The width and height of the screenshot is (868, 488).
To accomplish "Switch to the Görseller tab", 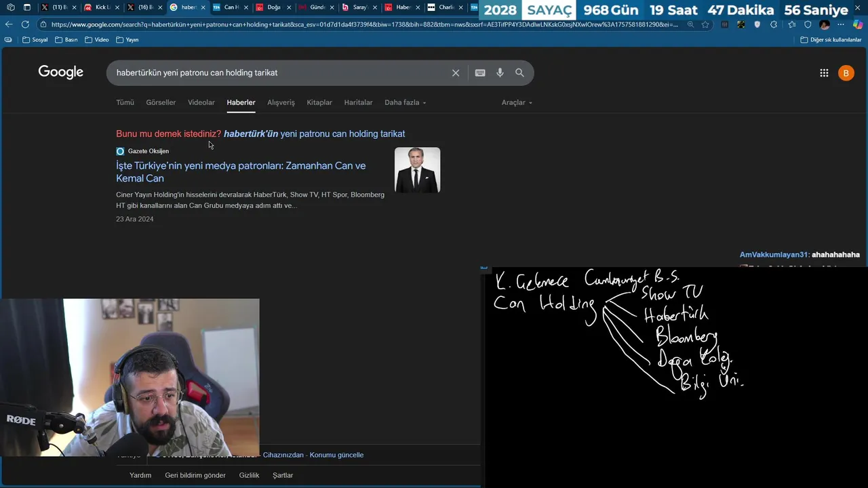I will 161,102.
